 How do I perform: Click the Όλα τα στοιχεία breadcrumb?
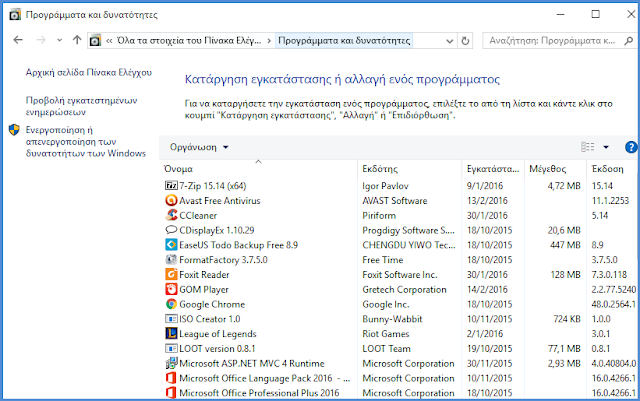pos(189,41)
